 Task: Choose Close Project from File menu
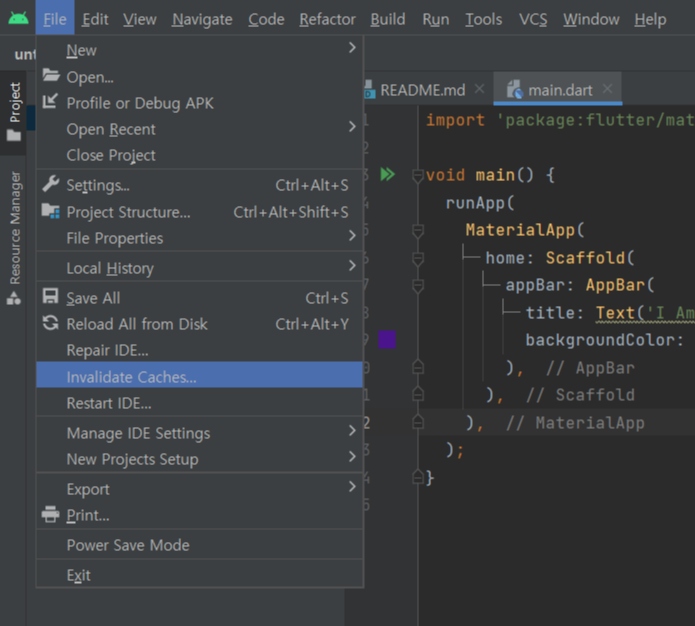[199, 155]
